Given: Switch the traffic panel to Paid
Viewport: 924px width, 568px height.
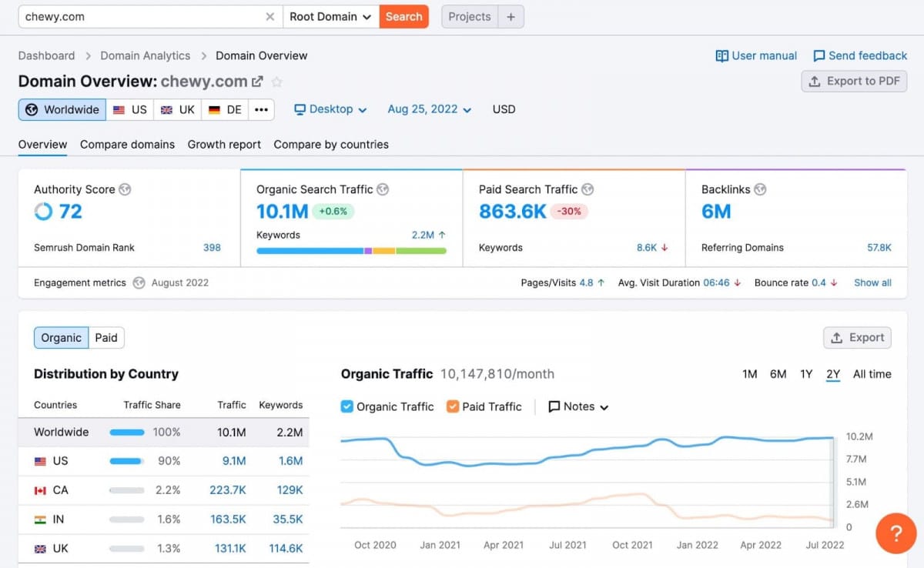Looking at the screenshot, I should click(106, 337).
